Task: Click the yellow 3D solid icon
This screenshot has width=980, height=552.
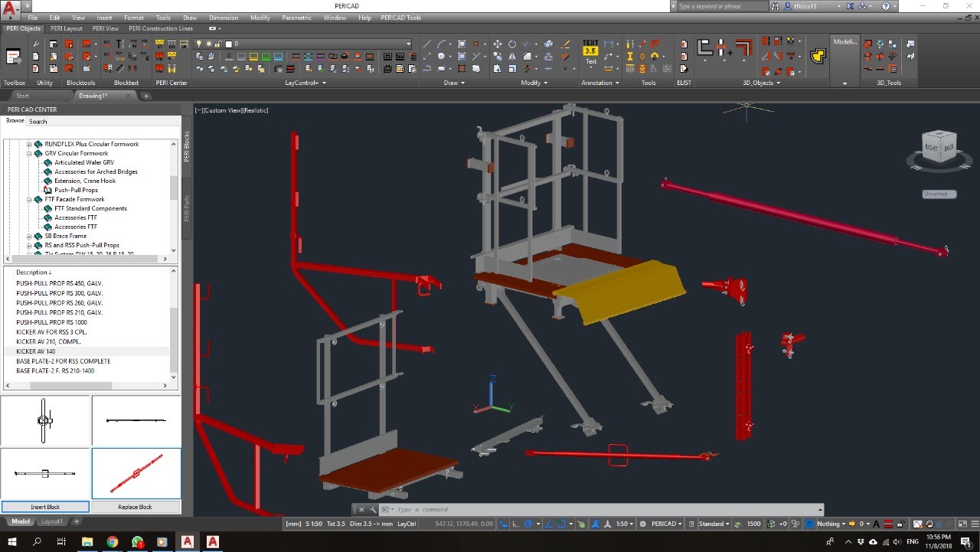Action: (x=817, y=56)
